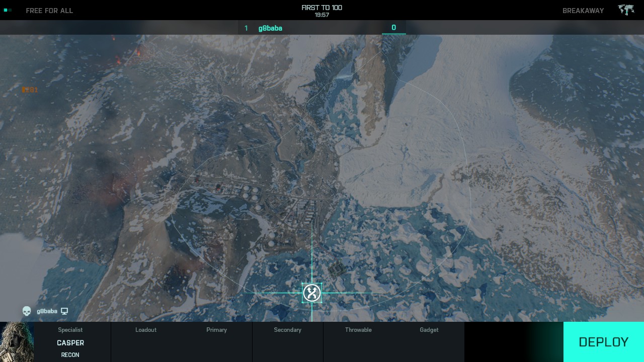Select the Primary weapon slot
This screenshot has height=362, width=644.
click(216, 342)
